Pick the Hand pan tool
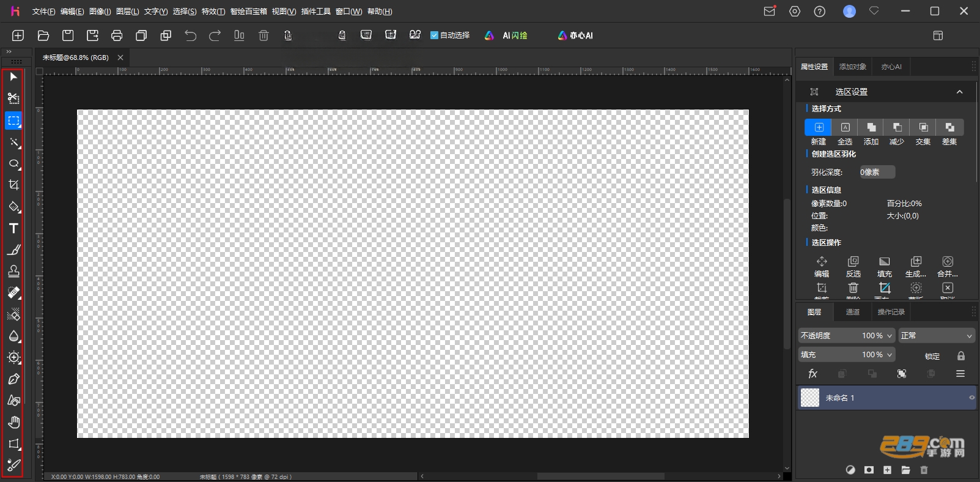980x482 pixels. [13, 422]
